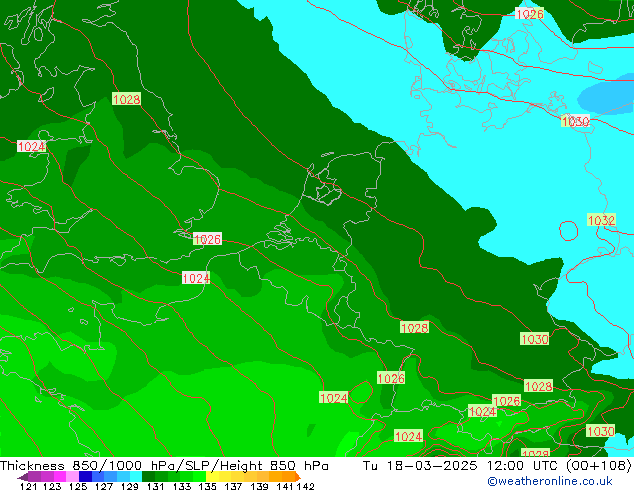This screenshot has width=634, height=490.
Task: Click the legend value 127
Action: (104, 486)
